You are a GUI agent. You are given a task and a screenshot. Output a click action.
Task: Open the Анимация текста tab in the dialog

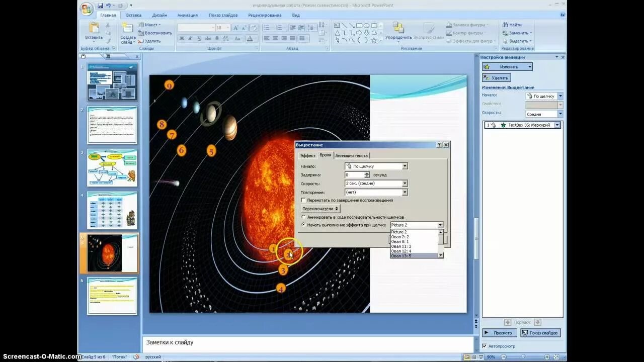point(351,155)
